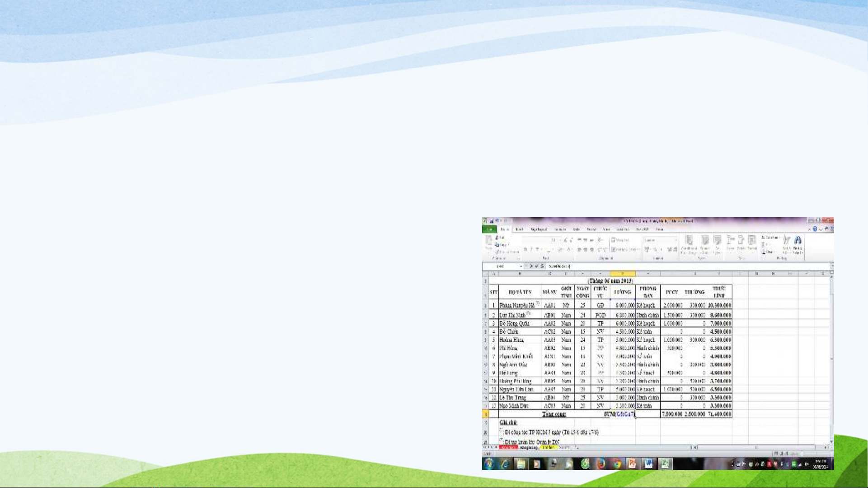The width and height of the screenshot is (868, 488).
Task: Click the Format Painter brush icon
Action: [x=497, y=251]
